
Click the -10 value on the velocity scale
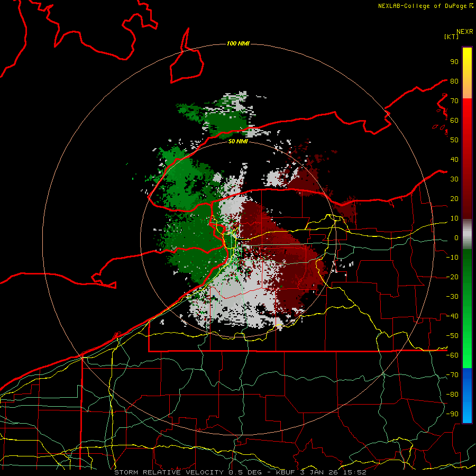(x=452, y=258)
